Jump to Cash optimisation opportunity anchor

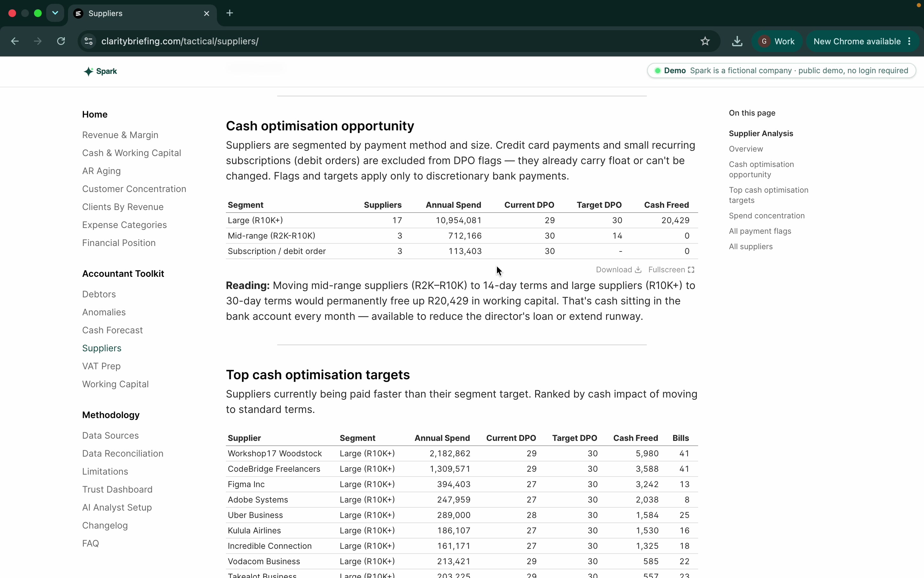click(x=761, y=169)
